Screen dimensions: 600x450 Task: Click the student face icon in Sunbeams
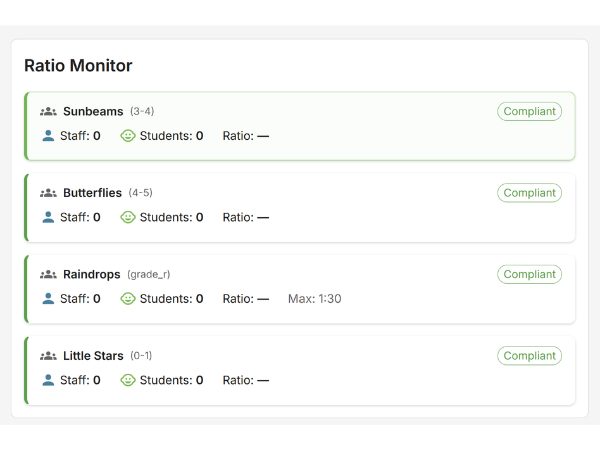click(128, 136)
